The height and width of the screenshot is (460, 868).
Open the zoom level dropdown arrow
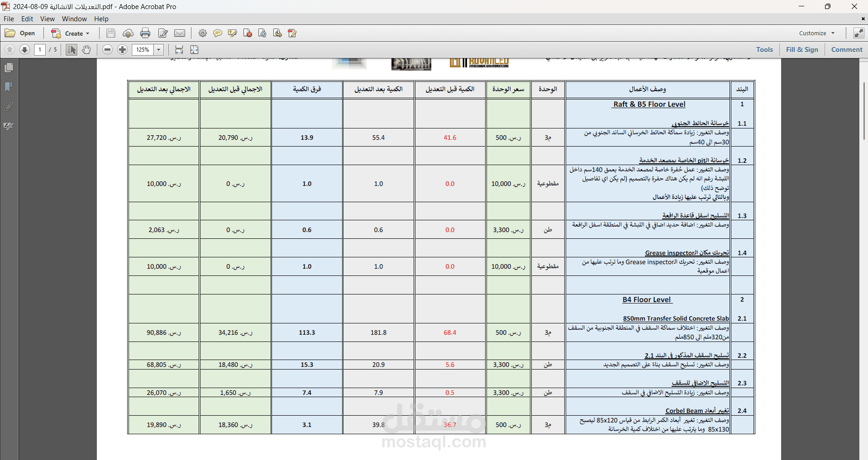159,50
